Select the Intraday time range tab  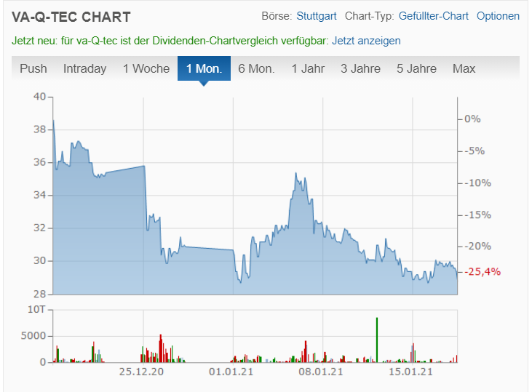coord(85,68)
